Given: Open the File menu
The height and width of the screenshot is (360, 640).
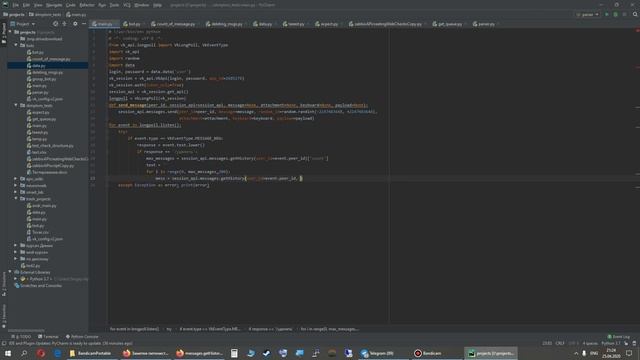Looking at the screenshot, I should pyautogui.click(x=15, y=5).
